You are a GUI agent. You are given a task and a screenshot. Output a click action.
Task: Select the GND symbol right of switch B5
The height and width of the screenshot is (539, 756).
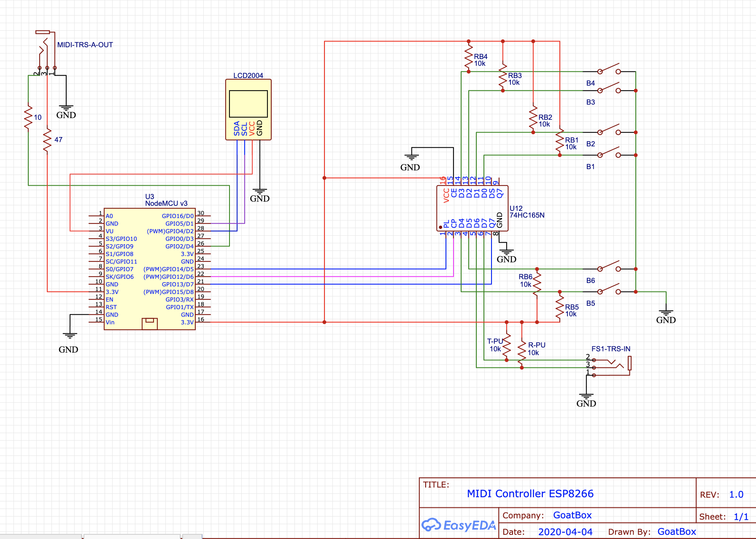pyautogui.click(x=666, y=317)
